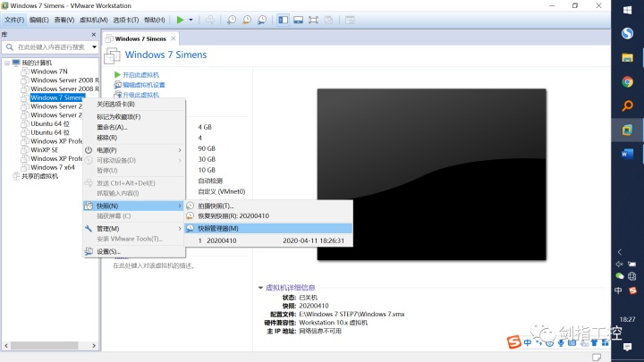
Task: Click the Take Snapshot toolbar icon
Action: point(232,20)
